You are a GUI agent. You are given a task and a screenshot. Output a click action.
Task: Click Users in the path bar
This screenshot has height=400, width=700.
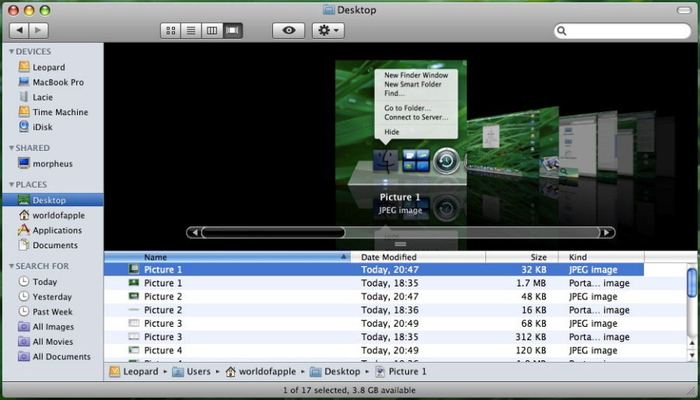192,371
